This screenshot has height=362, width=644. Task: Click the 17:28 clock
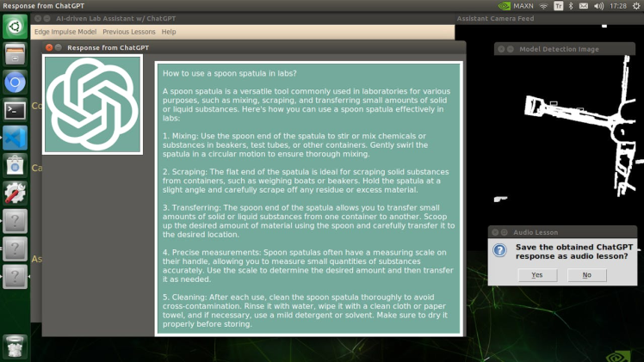click(617, 6)
